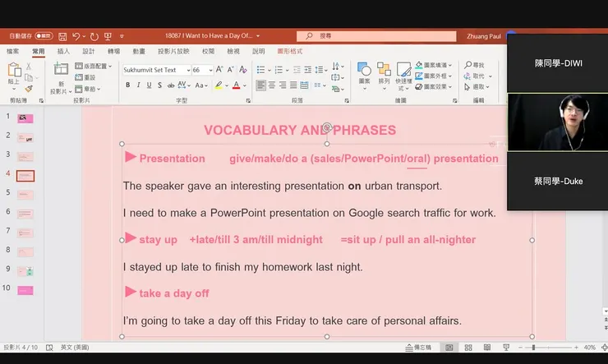
Task: Toggle justify text alignment
Action: [293, 85]
